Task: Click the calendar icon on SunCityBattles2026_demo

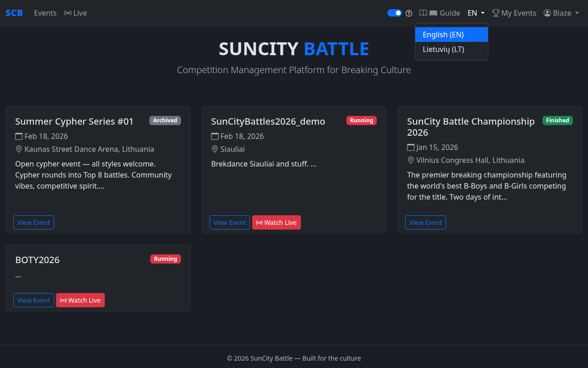Action: tap(215, 136)
